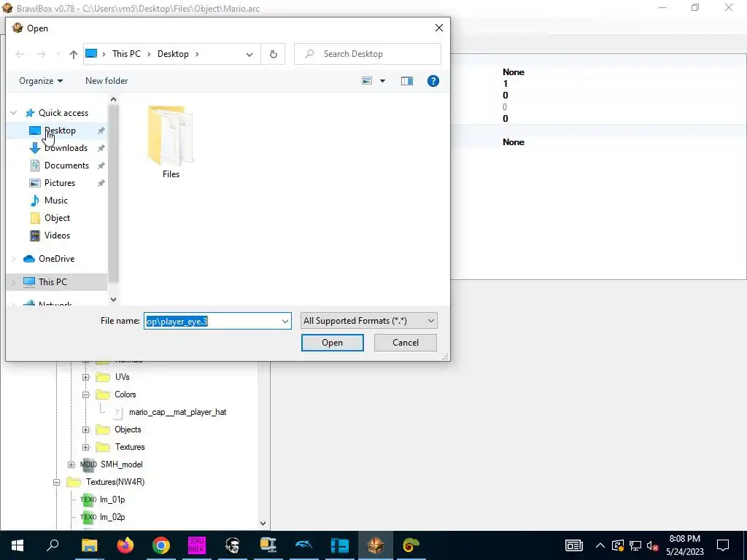
Task: Click the Open button
Action: pos(332,343)
